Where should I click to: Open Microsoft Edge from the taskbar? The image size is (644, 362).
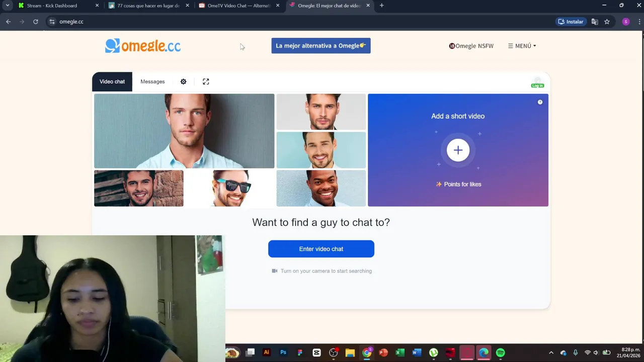pyautogui.click(x=484, y=352)
